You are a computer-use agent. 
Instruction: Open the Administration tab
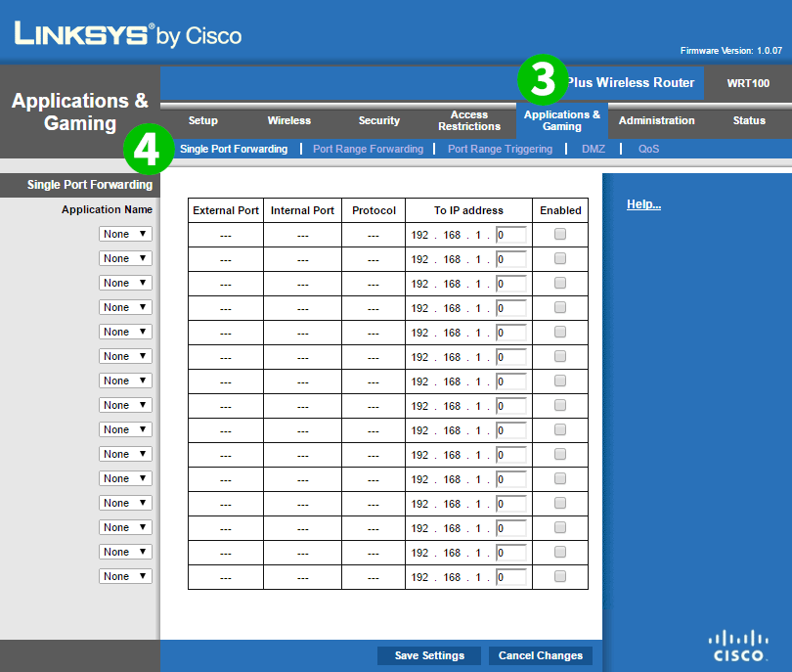click(x=657, y=120)
